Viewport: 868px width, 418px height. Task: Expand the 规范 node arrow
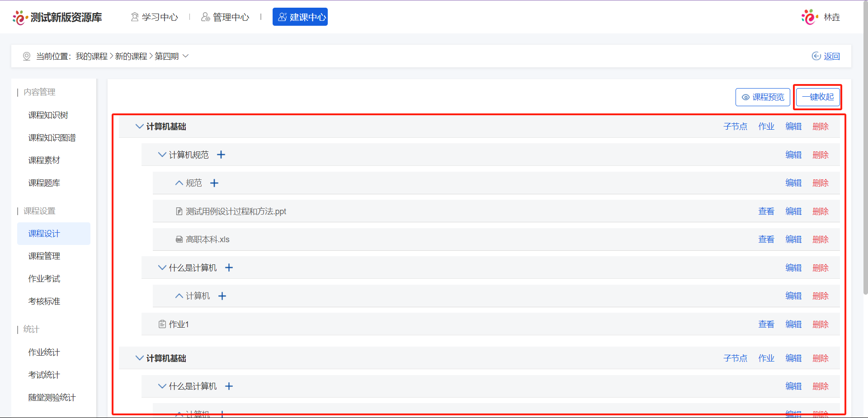coord(179,183)
